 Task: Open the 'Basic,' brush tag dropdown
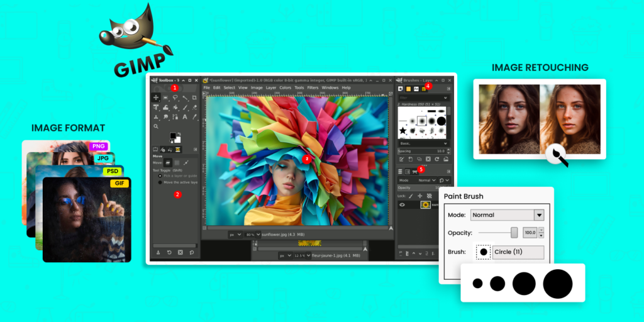pyautogui.click(x=425, y=143)
